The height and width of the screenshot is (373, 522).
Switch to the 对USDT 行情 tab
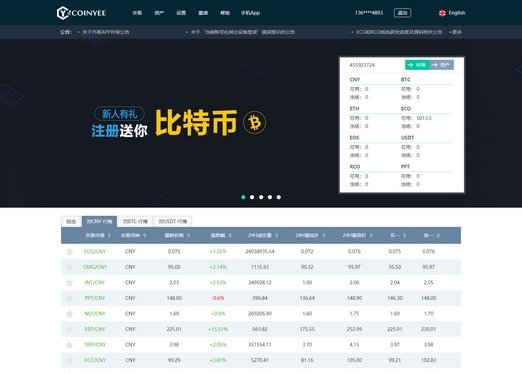(173, 221)
